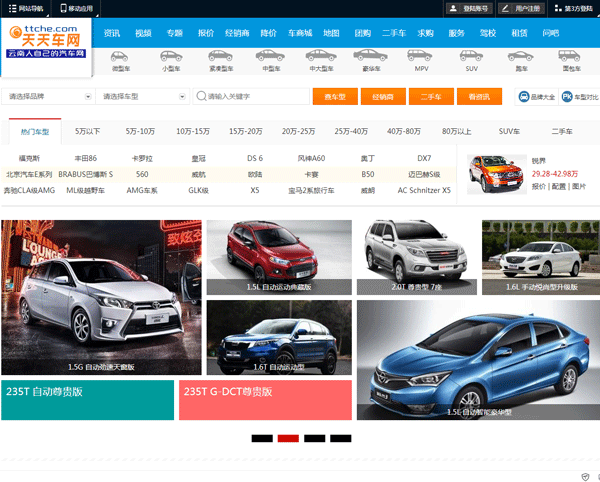The height and width of the screenshot is (482, 600).
Task: Click the orange 看资讯 button
Action: (479, 96)
